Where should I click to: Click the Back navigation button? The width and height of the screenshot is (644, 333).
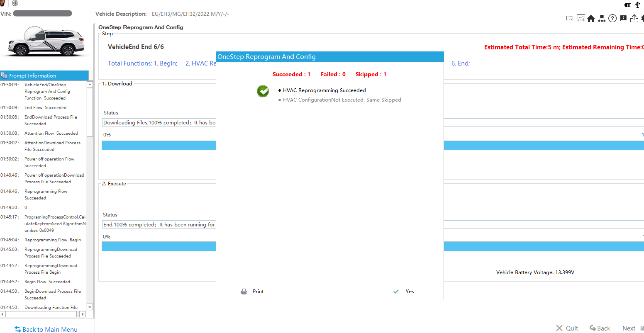[x=600, y=328]
